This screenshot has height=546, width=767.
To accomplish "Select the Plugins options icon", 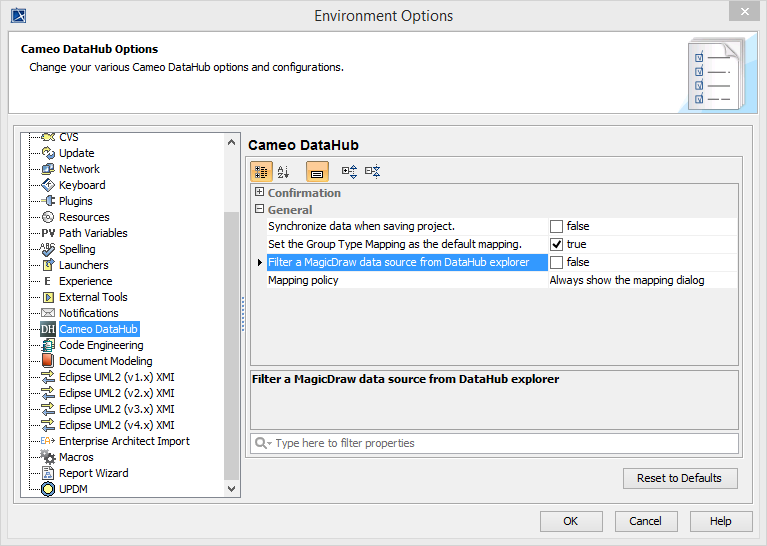I will [x=48, y=201].
